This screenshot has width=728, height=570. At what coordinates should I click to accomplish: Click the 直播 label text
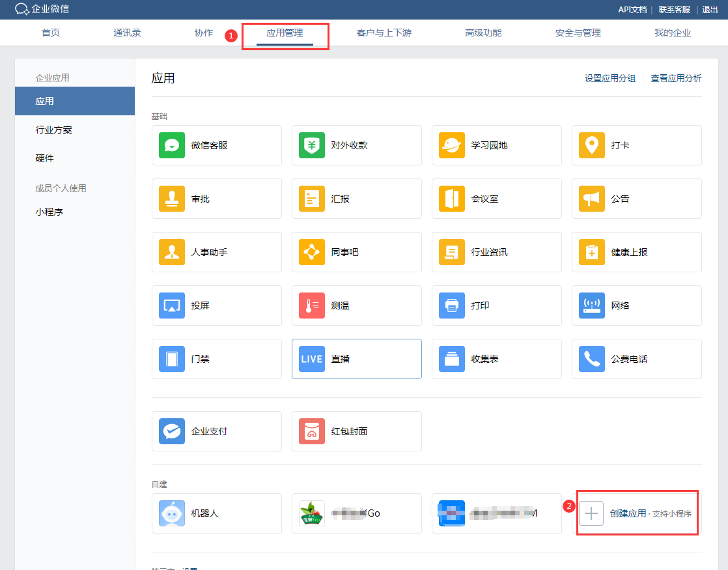tap(341, 359)
